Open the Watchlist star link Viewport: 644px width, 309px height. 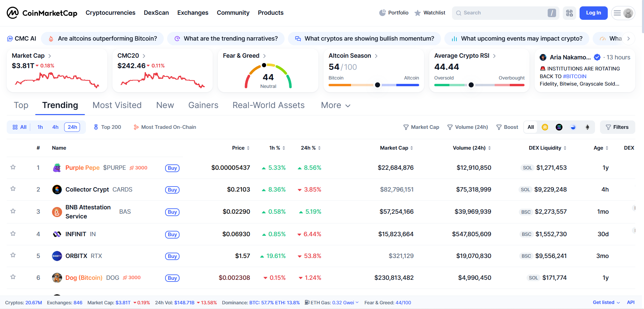tap(430, 13)
